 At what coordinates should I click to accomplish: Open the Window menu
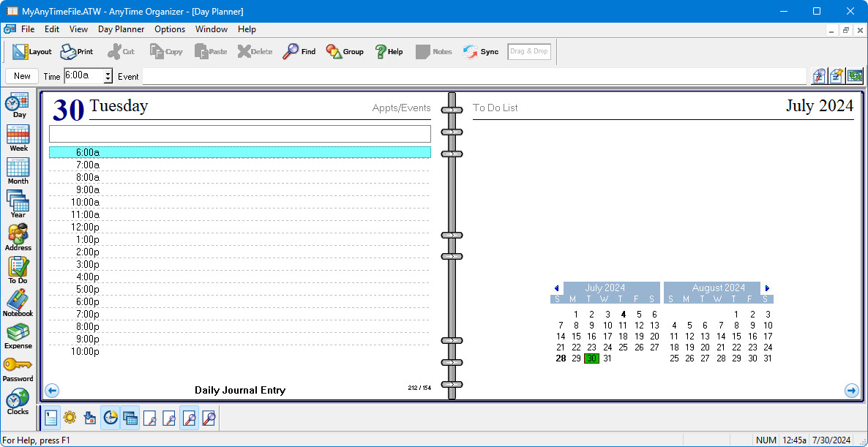(212, 29)
